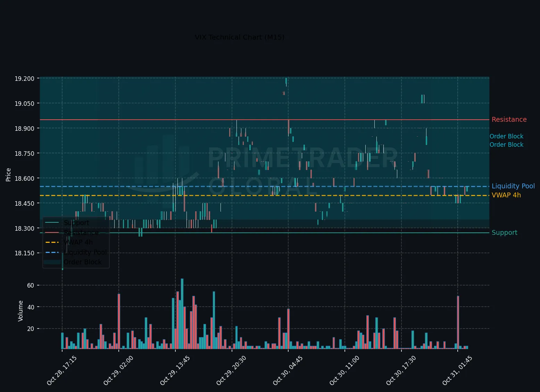
Task: Click the lower Order Block annotation
Action: point(506,145)
